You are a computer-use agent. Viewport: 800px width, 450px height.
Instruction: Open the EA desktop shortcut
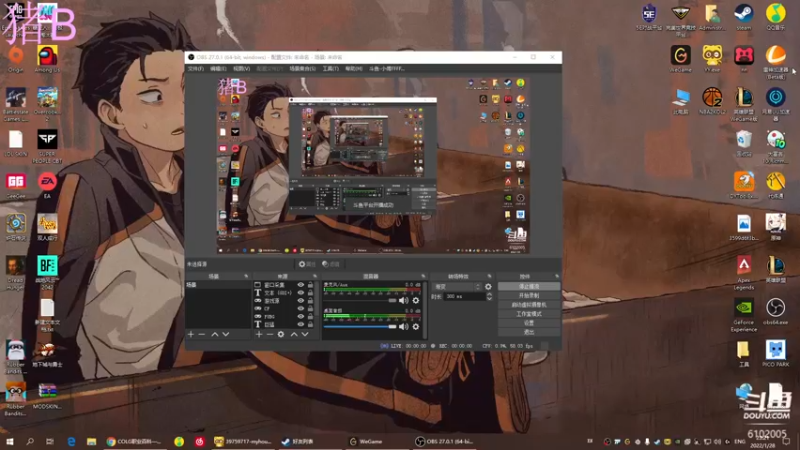pos(47,185)
